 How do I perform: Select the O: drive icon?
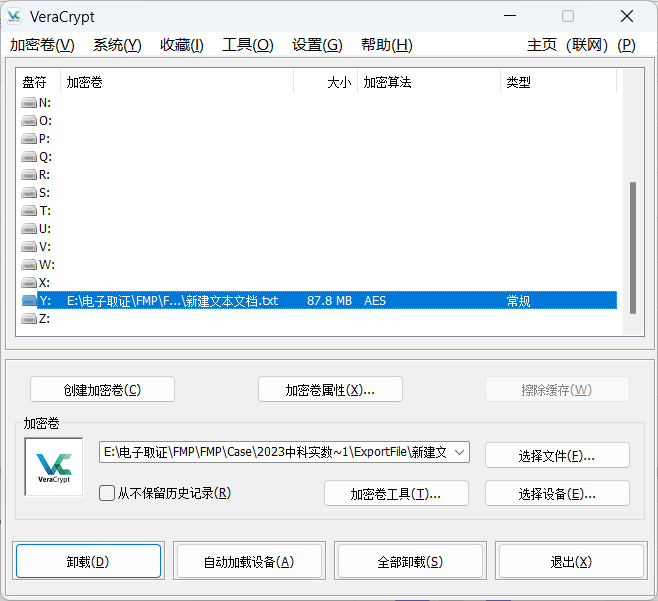29,121
